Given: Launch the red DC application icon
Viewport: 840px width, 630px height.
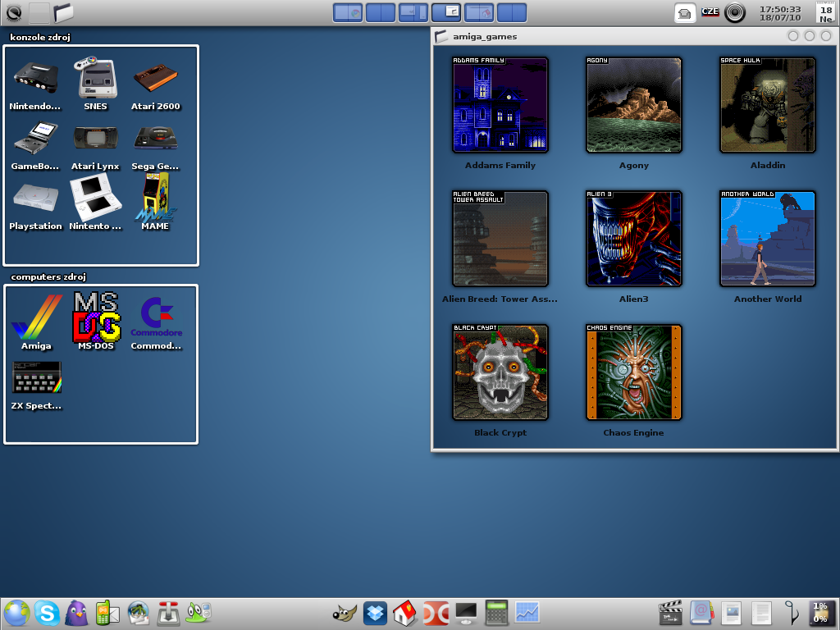Looking at the screenshot, I should (436, 613).
